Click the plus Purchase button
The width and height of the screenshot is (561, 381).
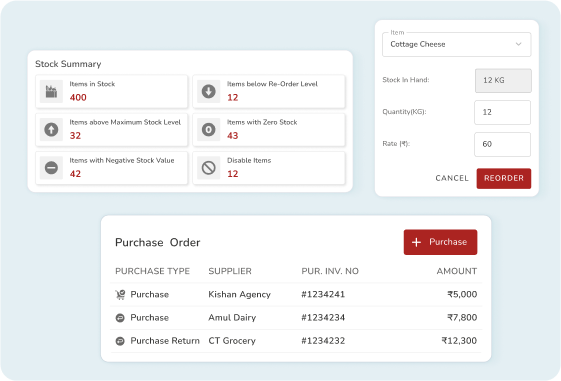coord(440,242)
